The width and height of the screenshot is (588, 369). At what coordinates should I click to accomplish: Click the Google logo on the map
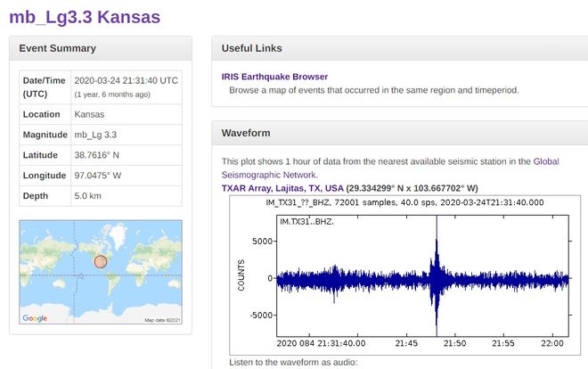click(x=35, y=318)
